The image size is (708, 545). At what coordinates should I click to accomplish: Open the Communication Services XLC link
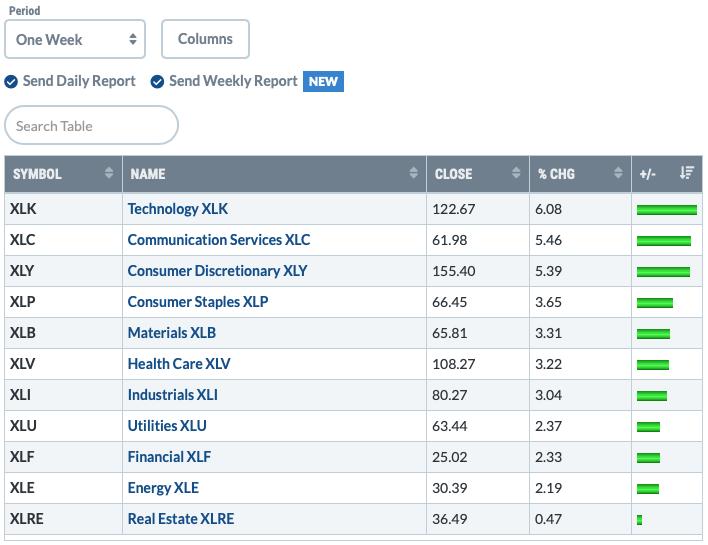219,240
